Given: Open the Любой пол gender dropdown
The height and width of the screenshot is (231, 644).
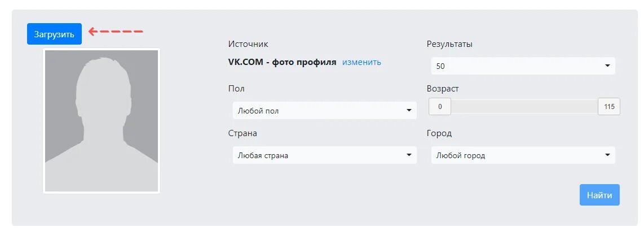Looking at the screenshot, I should 324,111.
